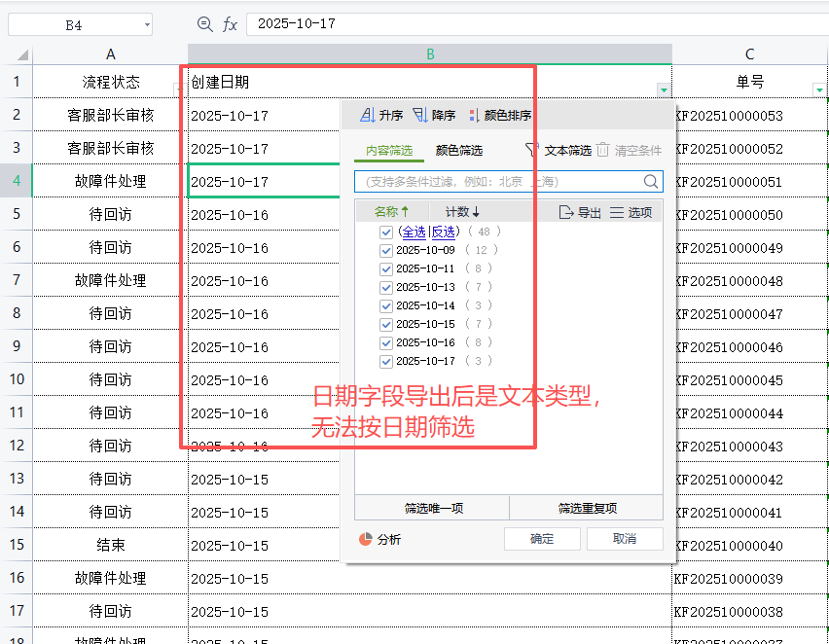Uncheck the 2025-10-14 filter item
Viewport: 829px width, 644px height.
point(386,305)
